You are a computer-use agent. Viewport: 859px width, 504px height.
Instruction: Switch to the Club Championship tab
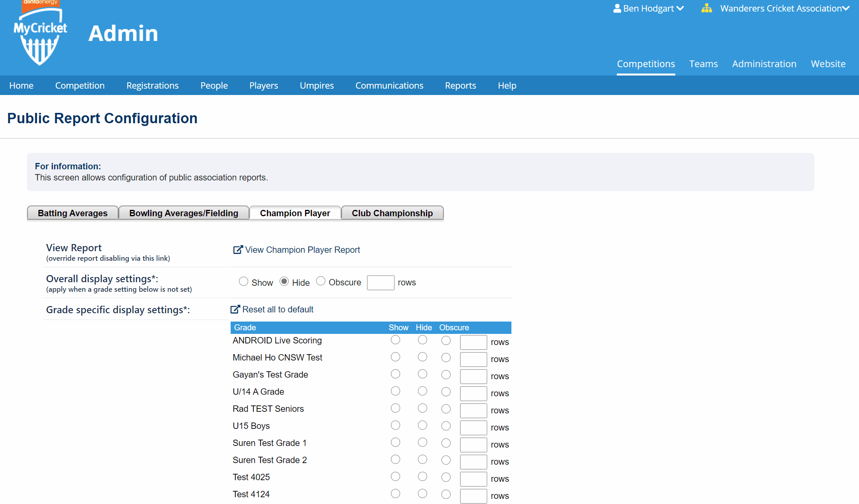coord(393,213)
